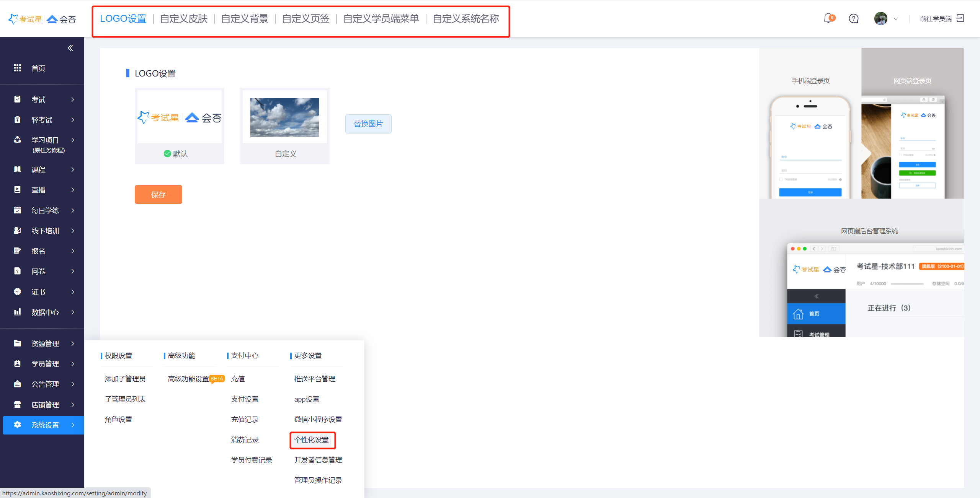Open the help question mark icon
This screenshot has width=980, height=498.
(x=853, y=18)
